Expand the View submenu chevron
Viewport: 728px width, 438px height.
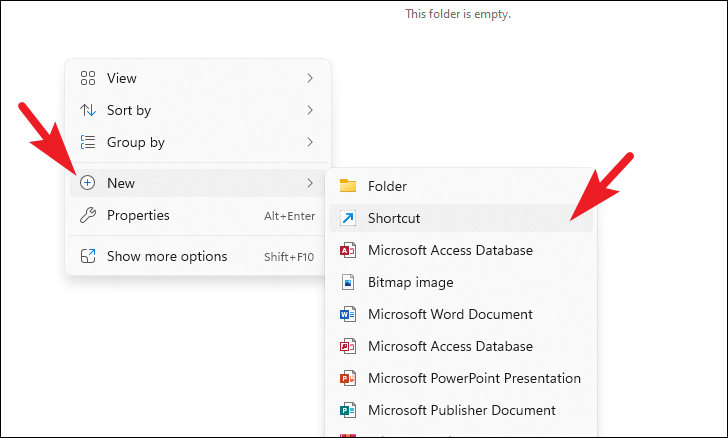[x=310, y=78]
